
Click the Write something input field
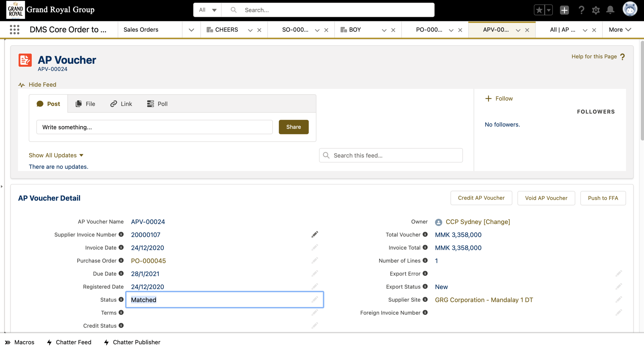154,127
